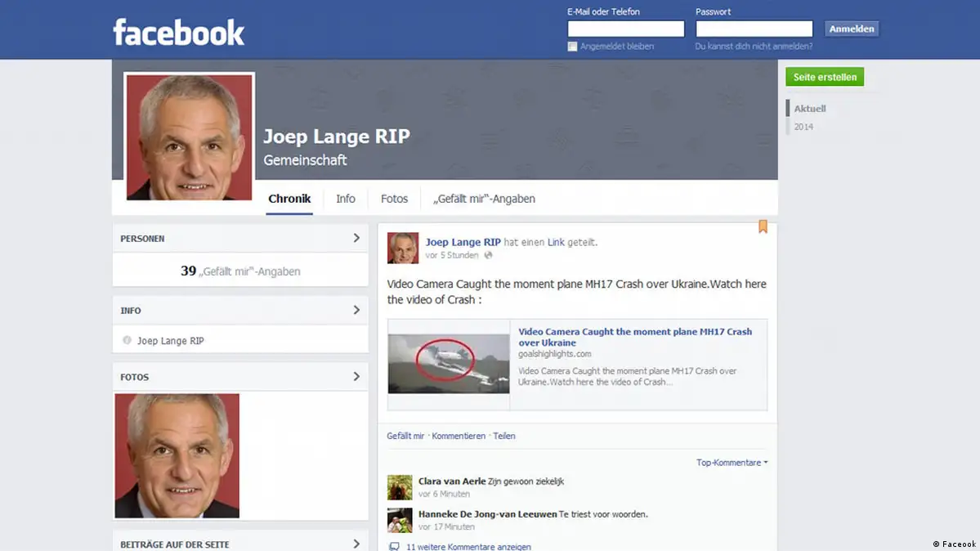Image resolution: width=980 pixels, height=551 pixels.
Task: Click Hanneke De Jong-van Leeuwen's avatar
Action: coord(400,520)
